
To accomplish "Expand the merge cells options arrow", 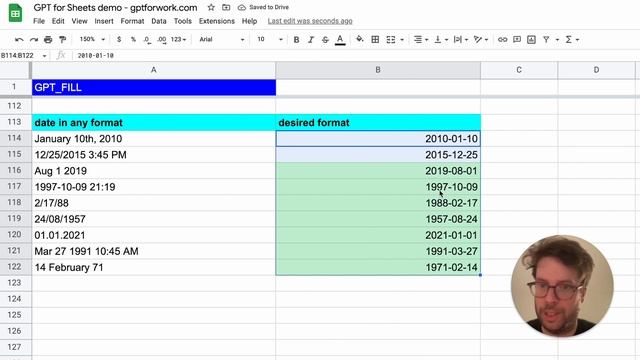I will pos(402,40).
